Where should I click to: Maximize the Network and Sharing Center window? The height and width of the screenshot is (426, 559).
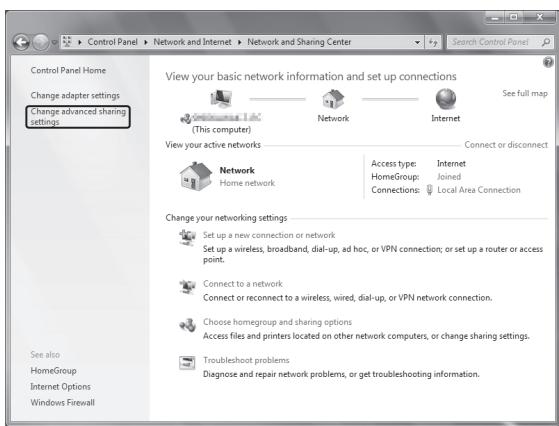click(x=514, y=17)
